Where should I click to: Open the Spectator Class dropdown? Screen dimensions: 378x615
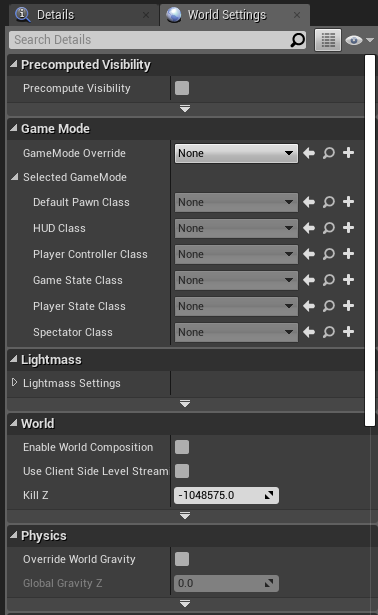tap(236, 332)
